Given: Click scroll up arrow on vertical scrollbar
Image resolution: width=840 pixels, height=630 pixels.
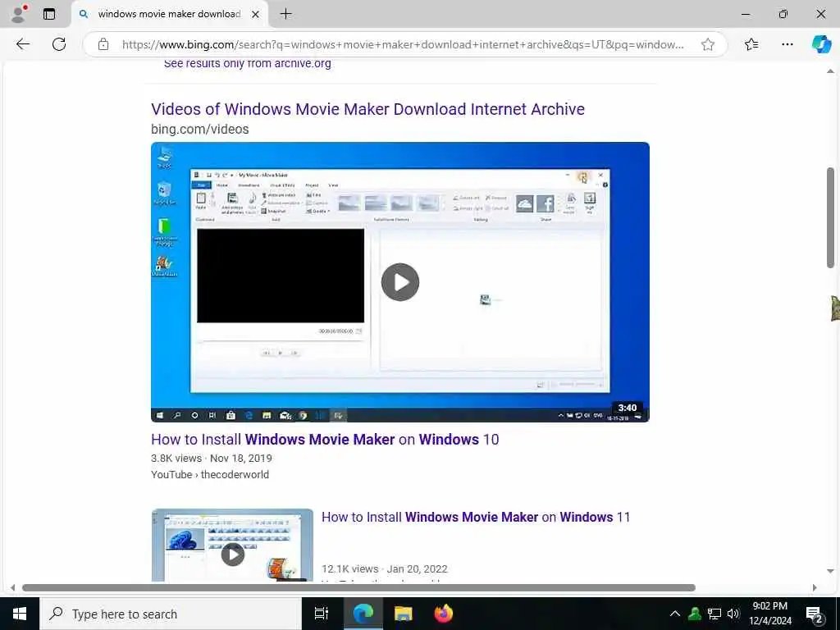Looking at the screenshot, I should point(830,71).
